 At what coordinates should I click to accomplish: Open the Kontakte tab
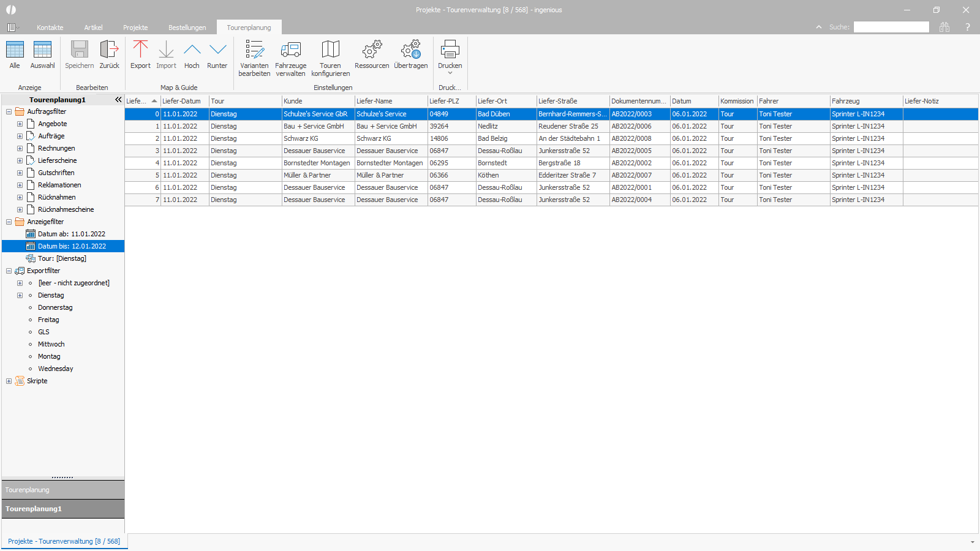(50, 28)
